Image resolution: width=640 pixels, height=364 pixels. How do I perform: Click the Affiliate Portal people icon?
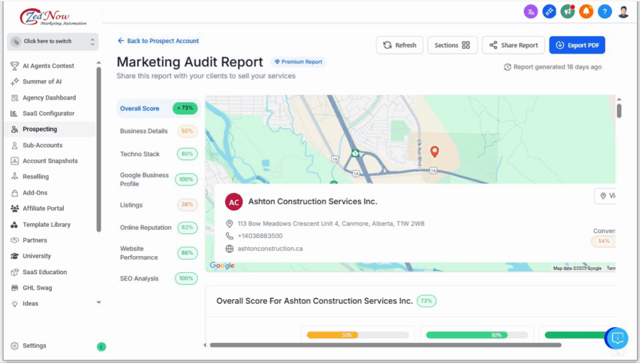[15, 209]
